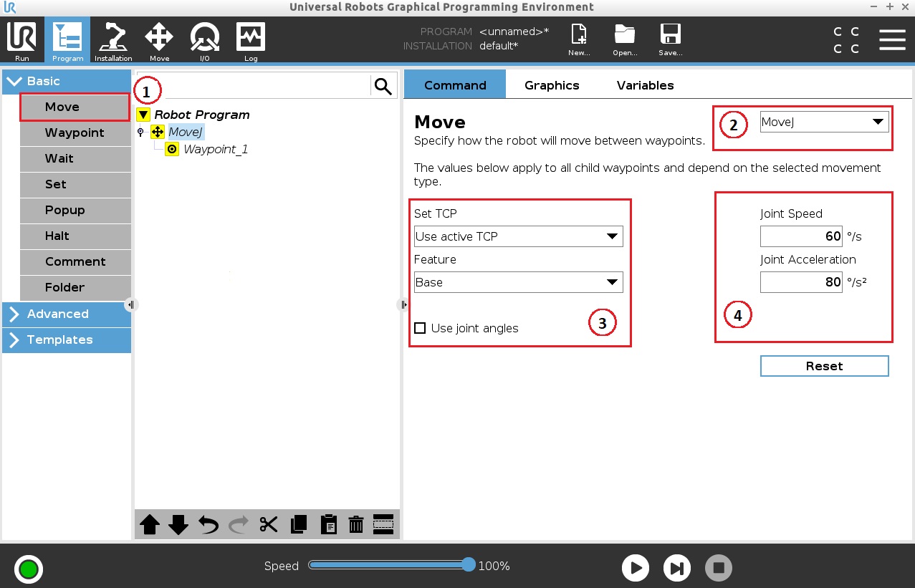915x588 pixels.
Task: Click the Joint Speed value field
Action: [x=801, y=236]
